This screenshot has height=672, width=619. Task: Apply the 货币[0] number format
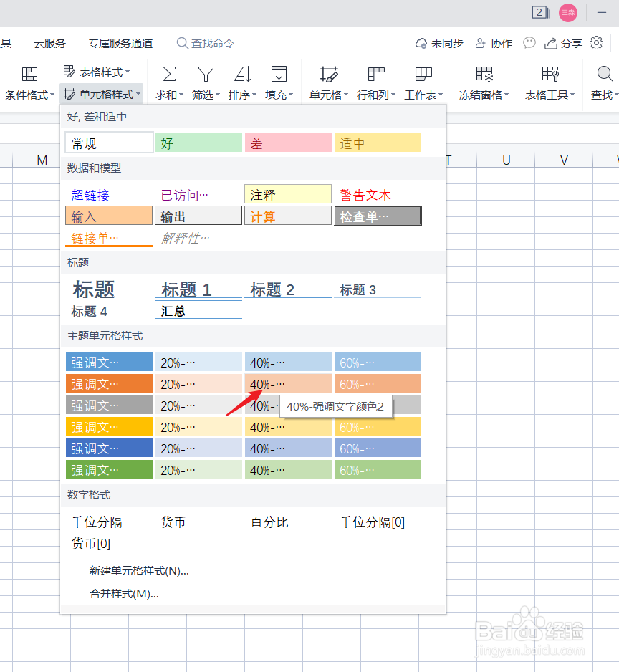point(91,544)
